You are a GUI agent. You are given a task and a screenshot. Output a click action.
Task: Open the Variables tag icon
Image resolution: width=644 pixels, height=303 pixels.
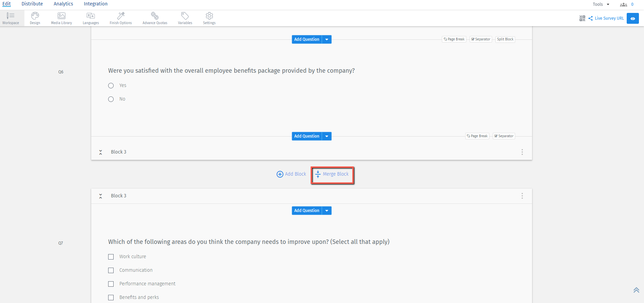pos(185,16)
